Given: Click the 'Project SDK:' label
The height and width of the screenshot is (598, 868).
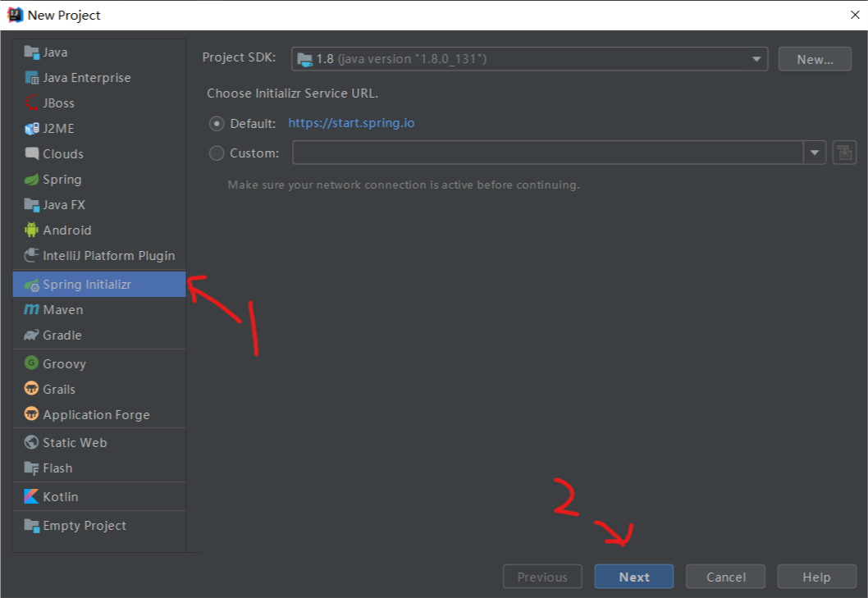Looking at the screenshot, I should pyautogui.click(x=239, y=57).
